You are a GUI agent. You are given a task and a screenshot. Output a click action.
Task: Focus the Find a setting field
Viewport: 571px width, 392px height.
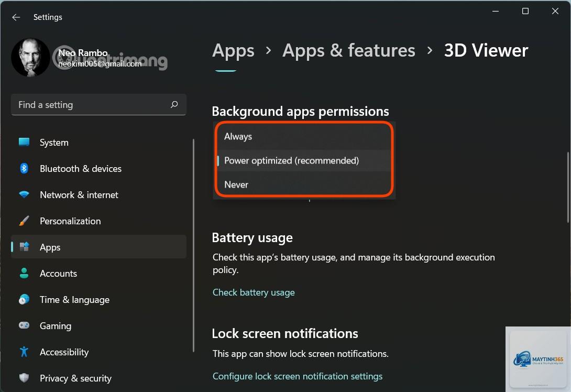98,105
